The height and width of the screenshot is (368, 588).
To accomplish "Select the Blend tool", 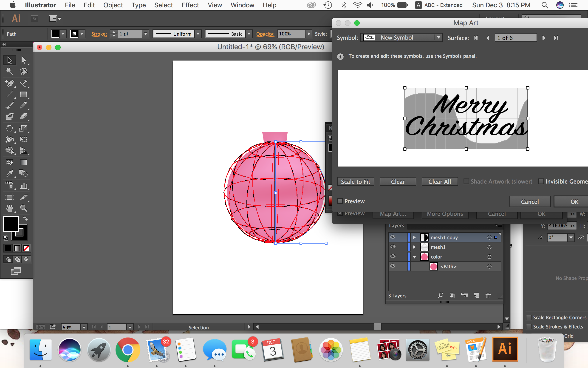I will [23, 173].
